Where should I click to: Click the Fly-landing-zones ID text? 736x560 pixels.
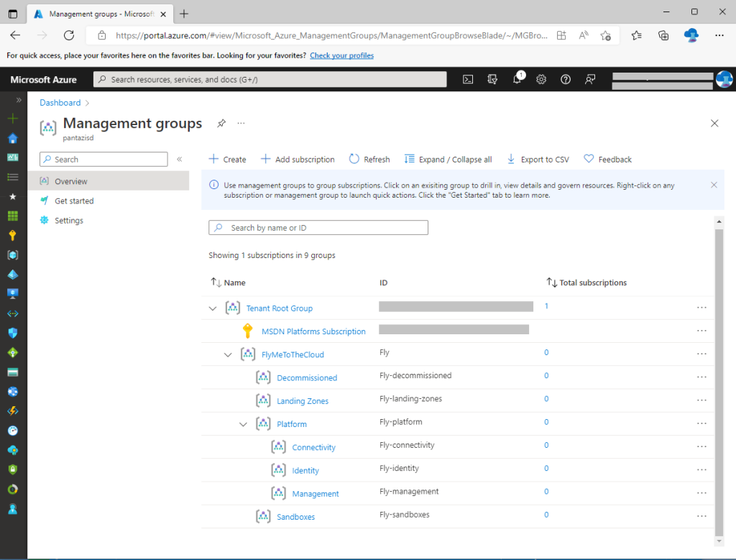click(410, 398)
